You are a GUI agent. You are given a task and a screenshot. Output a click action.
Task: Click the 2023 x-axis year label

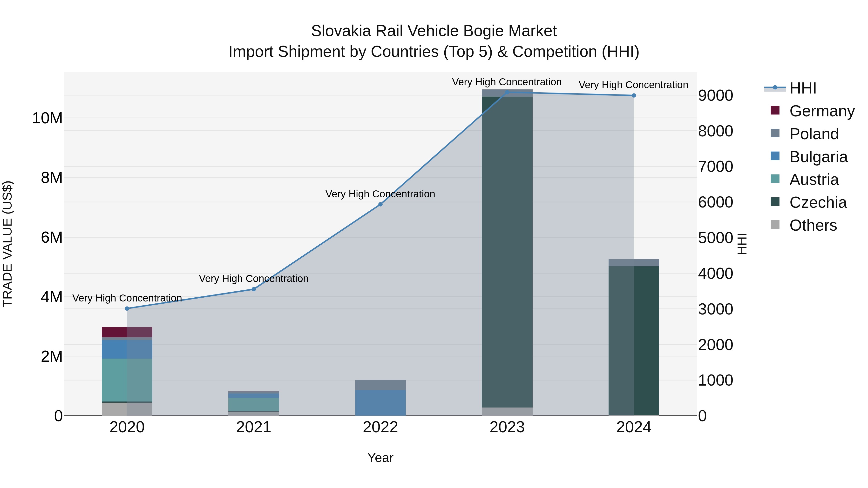coord(507,427)
